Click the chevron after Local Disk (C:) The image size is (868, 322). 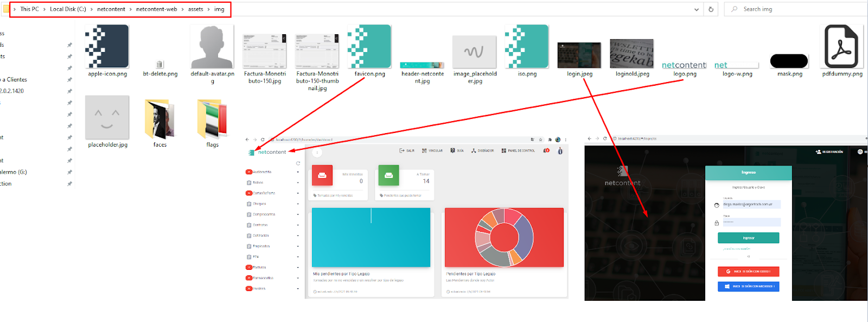[92, 9]
